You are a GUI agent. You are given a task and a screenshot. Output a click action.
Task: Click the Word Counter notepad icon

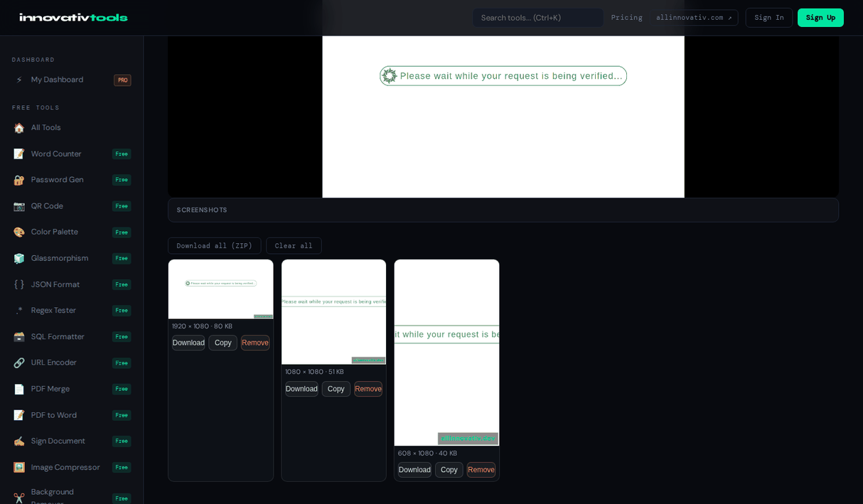click(x=19, y=154)
